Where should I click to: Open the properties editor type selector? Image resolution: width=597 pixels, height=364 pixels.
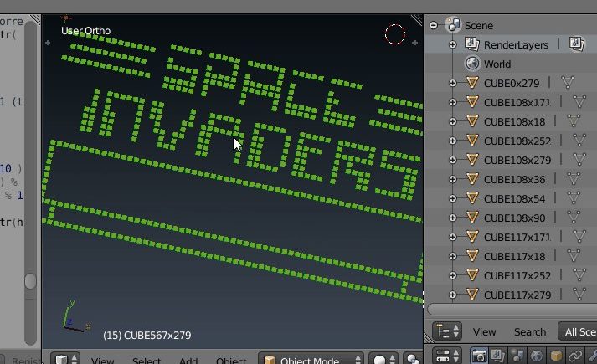coord(447,356)
